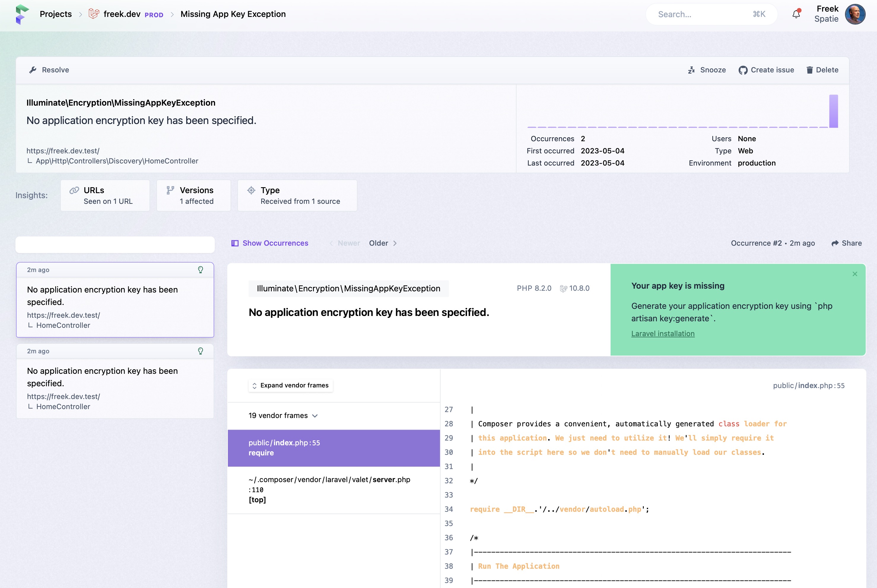Click the Resolve button
Image resolution: width=877 pixels, height=588 pixels.
click(x=49, y=70)
